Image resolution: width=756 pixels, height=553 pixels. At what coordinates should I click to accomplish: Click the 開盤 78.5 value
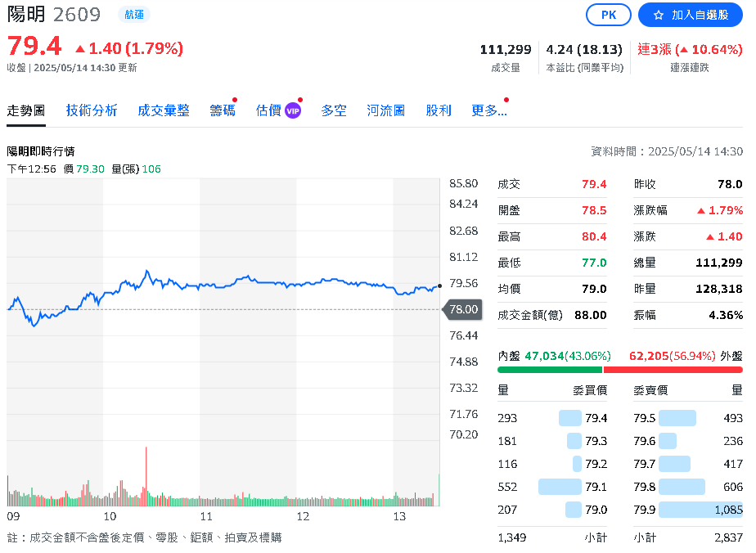pos(594,211)
